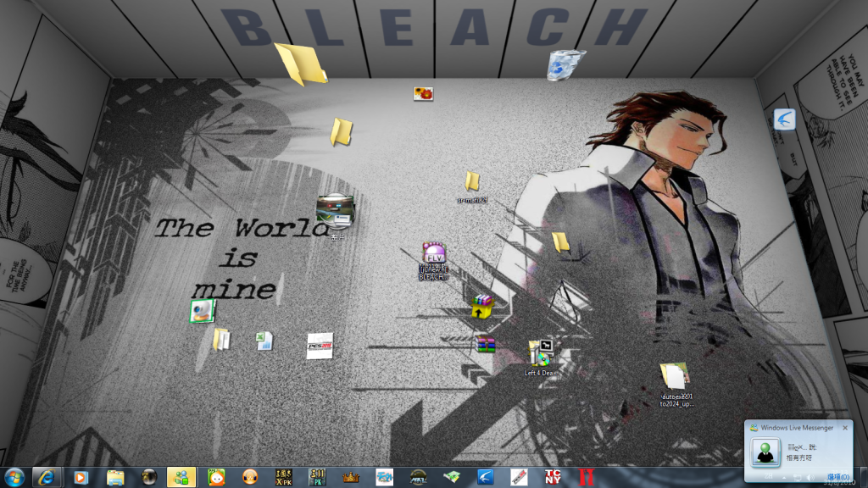Open the folder of documents at bottom right
Image resolution: width=868 pixels, height=488 pixels.
click(674, 375)
